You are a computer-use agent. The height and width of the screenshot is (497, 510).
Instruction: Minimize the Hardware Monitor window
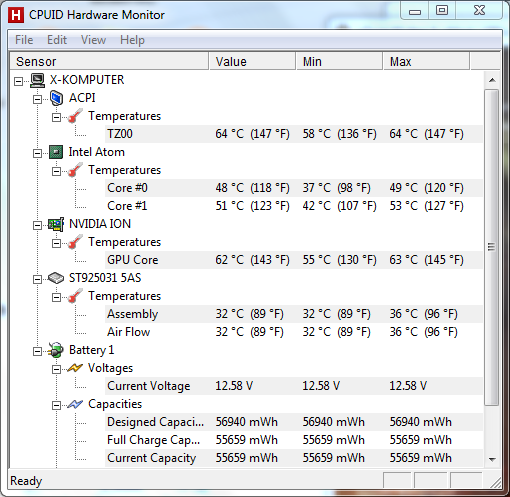(x=415, y=11)
